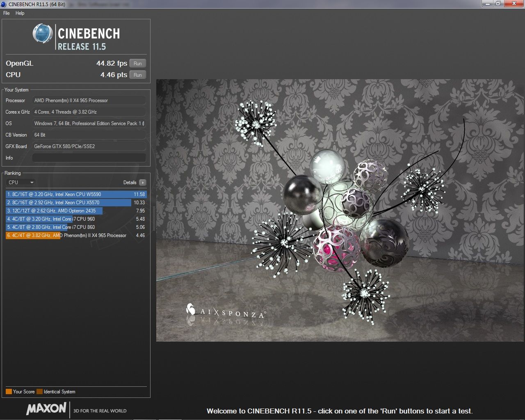Image resolution: width=525 pixels, height=420 pixels.
Task: Run the CPU benchmark test
Action: point(138,75)
